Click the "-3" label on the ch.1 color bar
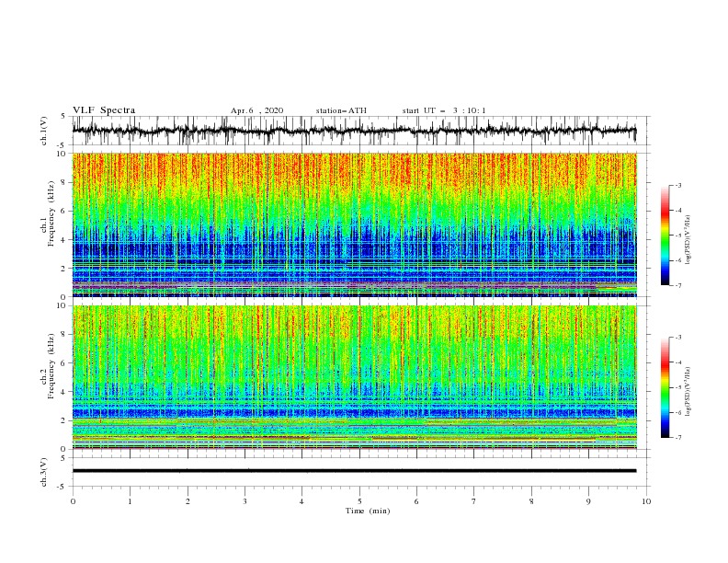 678,185
